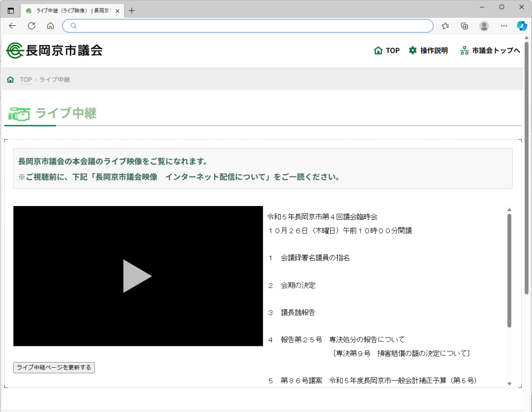The image size is (532, 412).
Task: Click the ライブ中継ページを更新する button
Action: click(x=54, y=368)
